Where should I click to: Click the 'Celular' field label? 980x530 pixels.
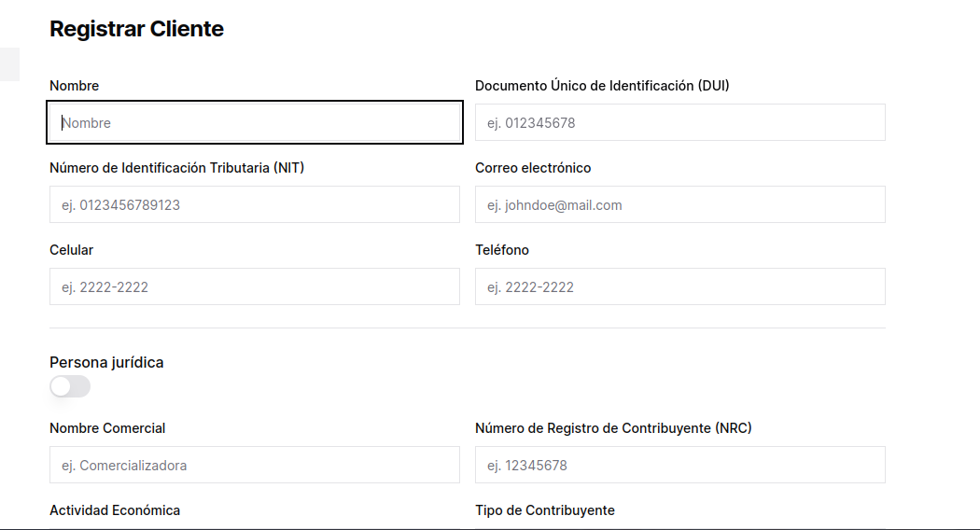pyautogui.click(x=71, y=250)
